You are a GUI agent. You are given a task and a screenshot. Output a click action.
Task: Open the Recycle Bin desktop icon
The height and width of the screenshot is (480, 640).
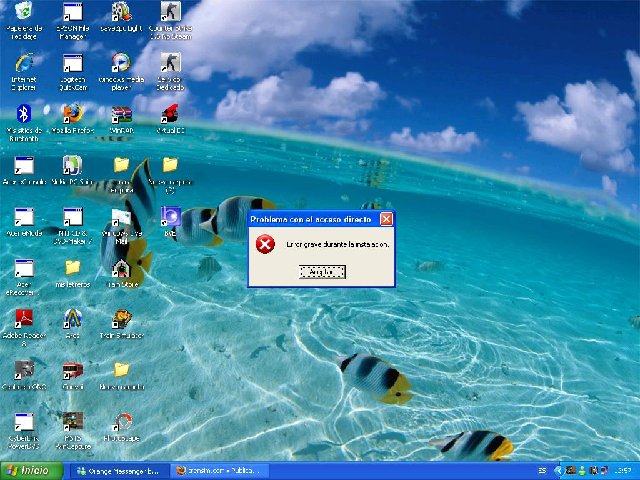23,13
